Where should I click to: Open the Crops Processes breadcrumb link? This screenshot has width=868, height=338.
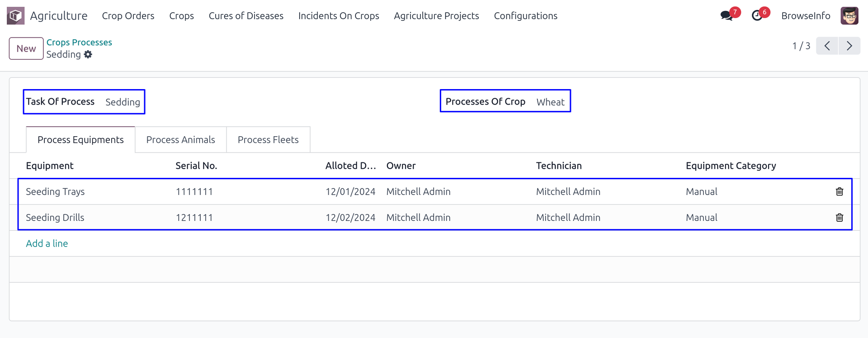[x=79, y=42]
